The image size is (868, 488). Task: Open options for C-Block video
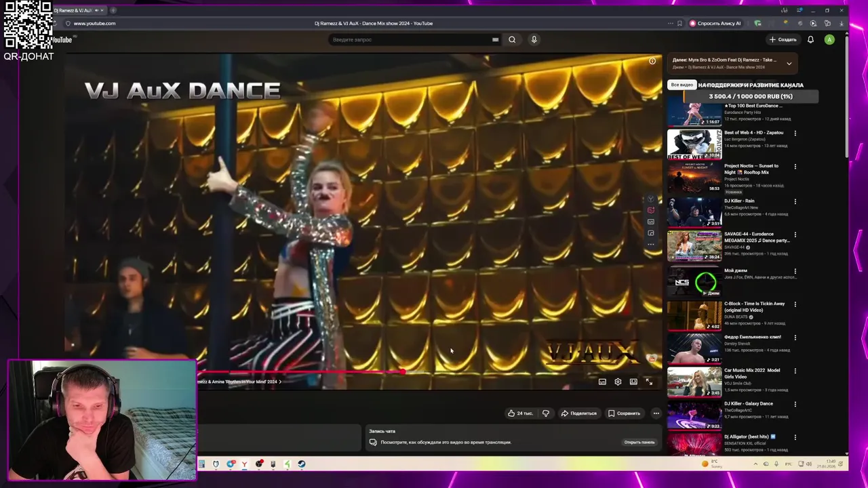[x=795, y=304]
